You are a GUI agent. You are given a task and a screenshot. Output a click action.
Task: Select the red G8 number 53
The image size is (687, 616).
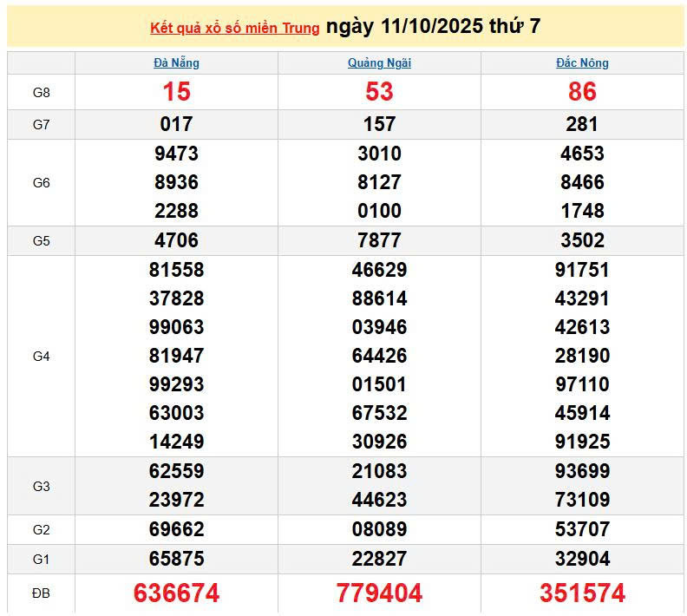coord(379,92)
